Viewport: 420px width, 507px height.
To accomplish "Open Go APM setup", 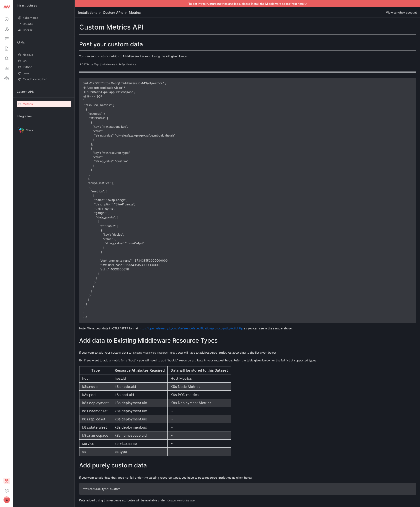I will (x=25, y=61).
